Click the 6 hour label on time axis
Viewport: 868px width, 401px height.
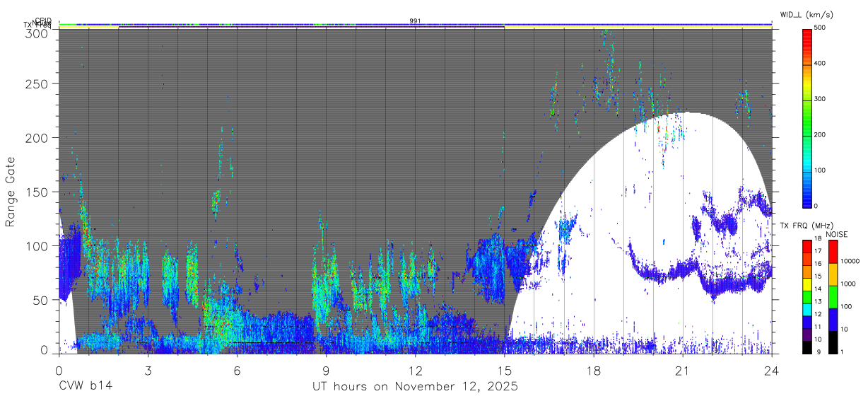[x=237, y=370]
